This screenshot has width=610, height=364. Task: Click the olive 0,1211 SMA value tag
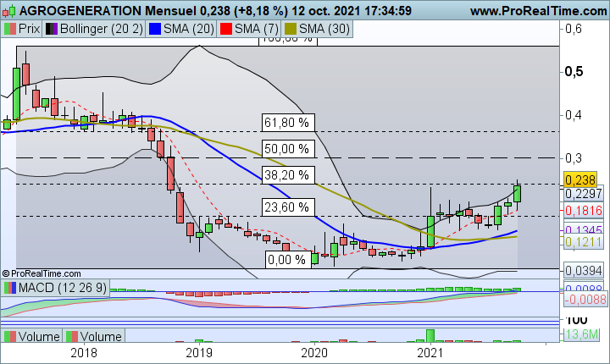pos(583,242)
